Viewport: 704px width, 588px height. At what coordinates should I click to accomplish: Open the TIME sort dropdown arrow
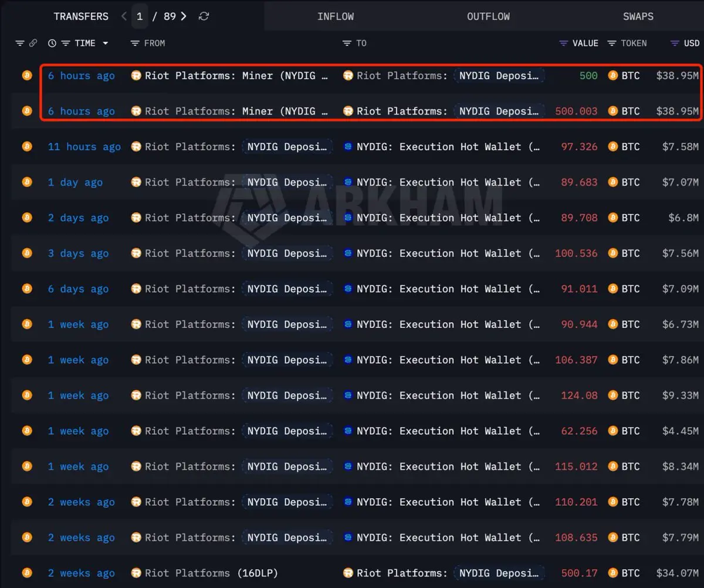click(x=106, y=43)
